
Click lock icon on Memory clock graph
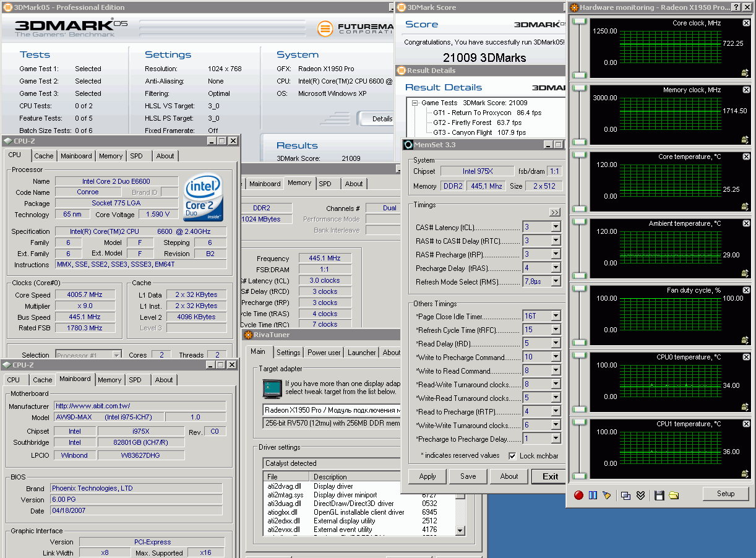click(745, 140)
